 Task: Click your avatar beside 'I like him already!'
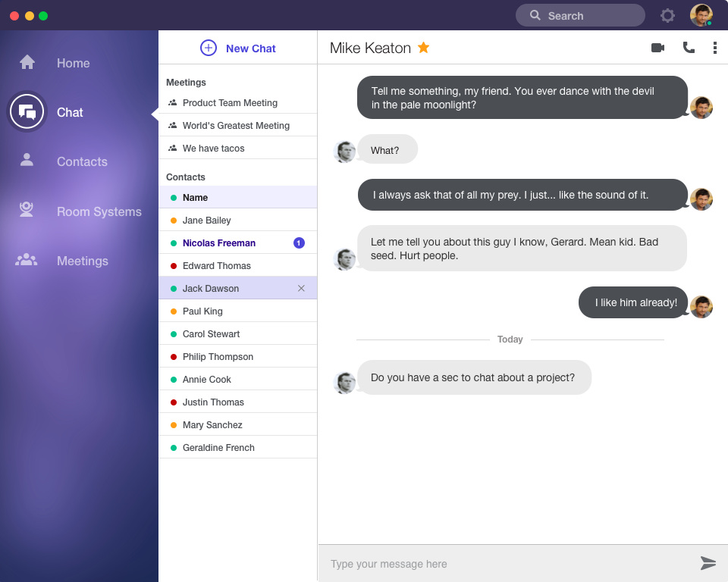pyautogui.click(x=701, y=307)
